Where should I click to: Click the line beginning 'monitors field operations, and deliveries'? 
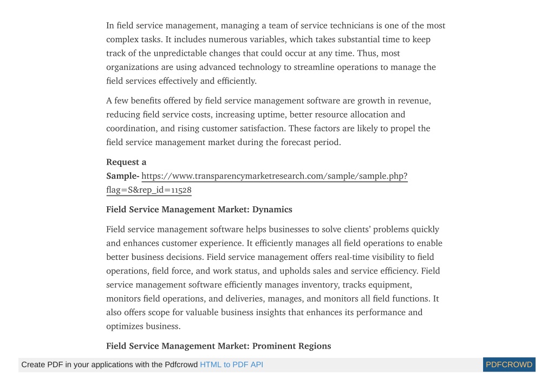pyautogui.click(x=272, y=298)
